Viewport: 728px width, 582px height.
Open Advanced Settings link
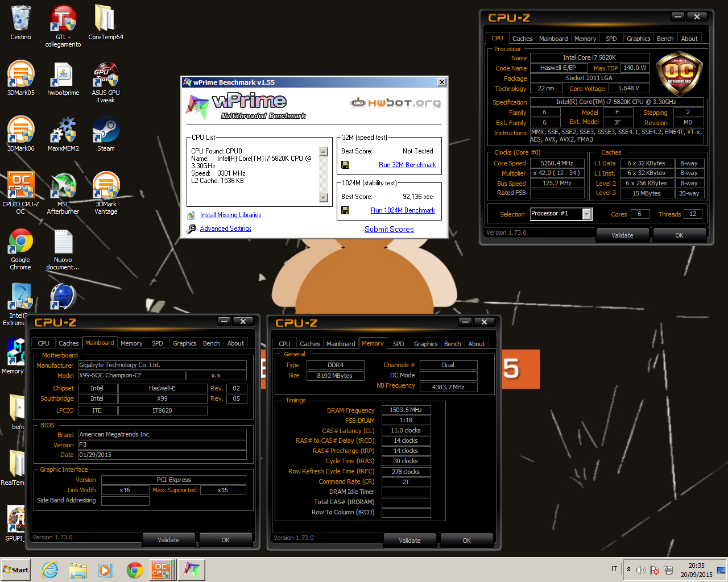click(226, 228)
